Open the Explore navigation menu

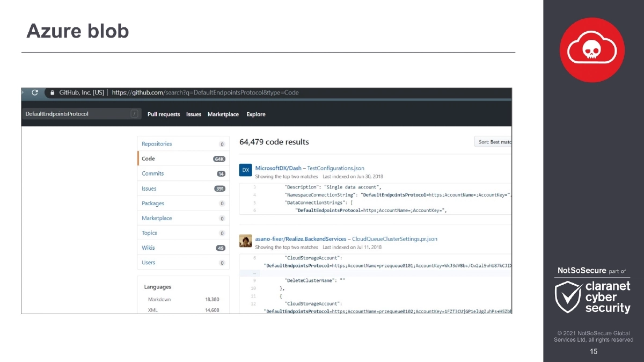pos(255,114)
